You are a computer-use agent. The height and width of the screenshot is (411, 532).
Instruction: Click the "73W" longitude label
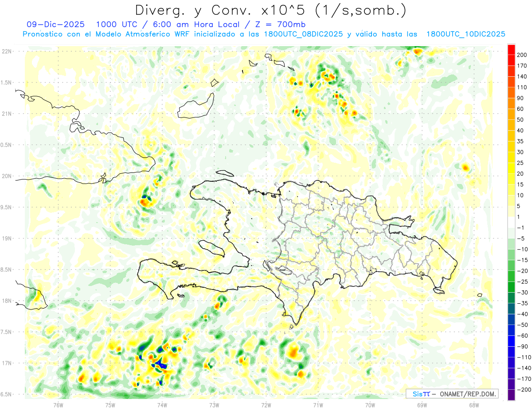click(214, 404)
